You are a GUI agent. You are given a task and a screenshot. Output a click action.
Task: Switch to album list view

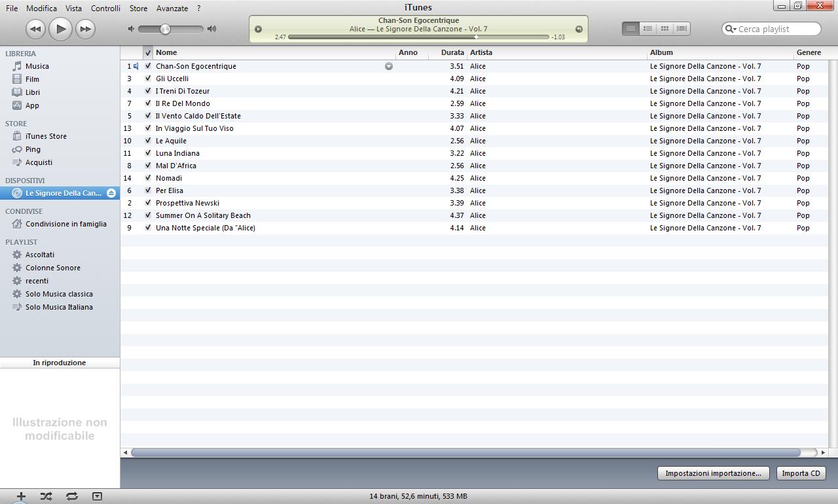coord(647,29)
